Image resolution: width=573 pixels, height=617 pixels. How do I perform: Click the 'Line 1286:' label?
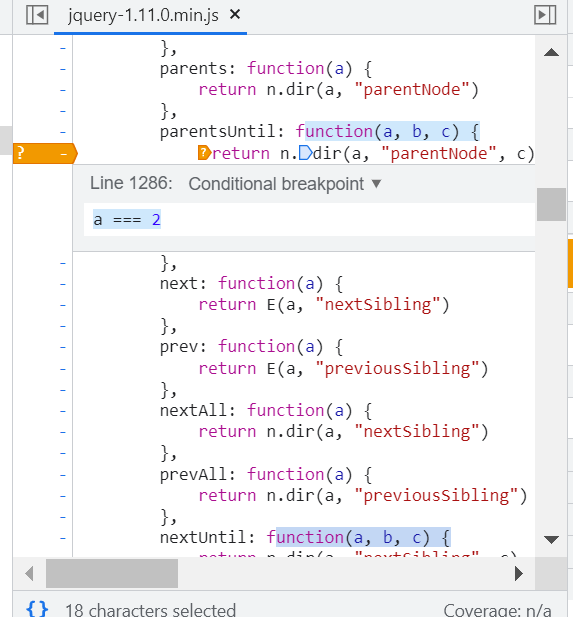131,183
